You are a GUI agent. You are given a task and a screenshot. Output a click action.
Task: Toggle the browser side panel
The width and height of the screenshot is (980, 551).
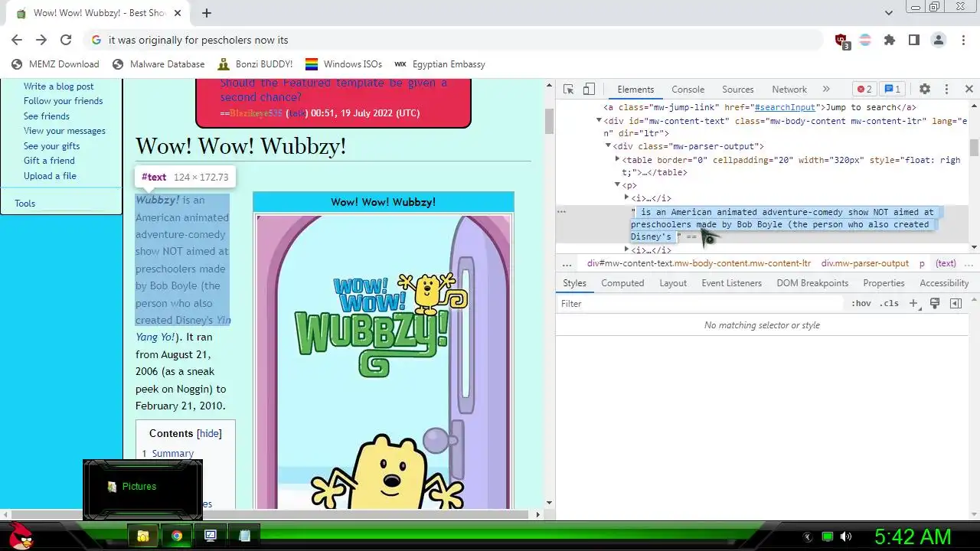(914, 40)
